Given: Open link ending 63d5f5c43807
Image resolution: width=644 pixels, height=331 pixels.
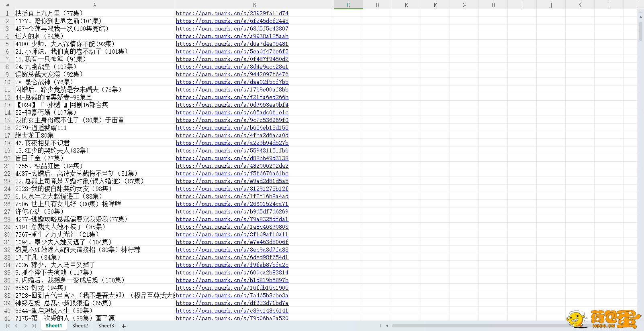Looking at the screenshot, I should (x=232, y=28).
